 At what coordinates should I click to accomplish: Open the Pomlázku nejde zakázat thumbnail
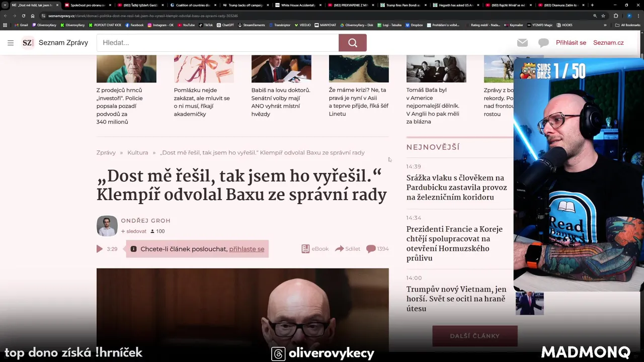(x=204, y=69)
